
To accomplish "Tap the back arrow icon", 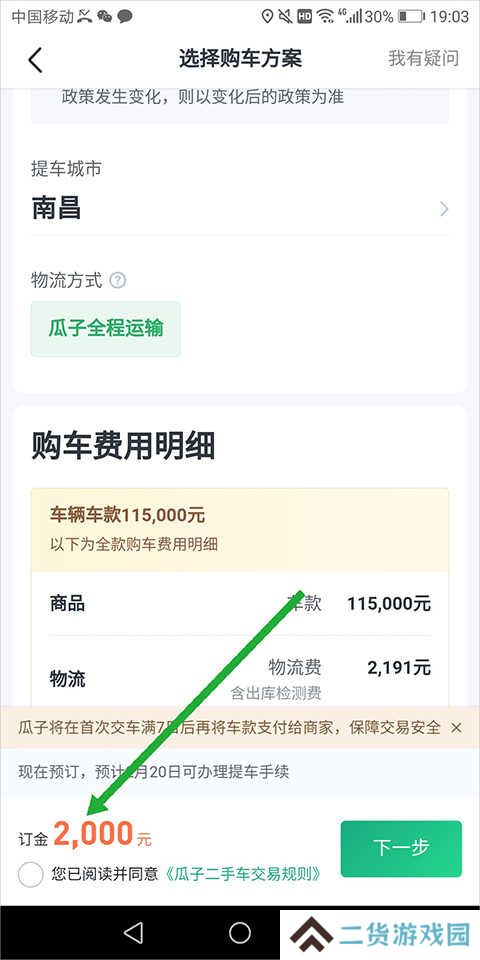I will tap(36, 59).
